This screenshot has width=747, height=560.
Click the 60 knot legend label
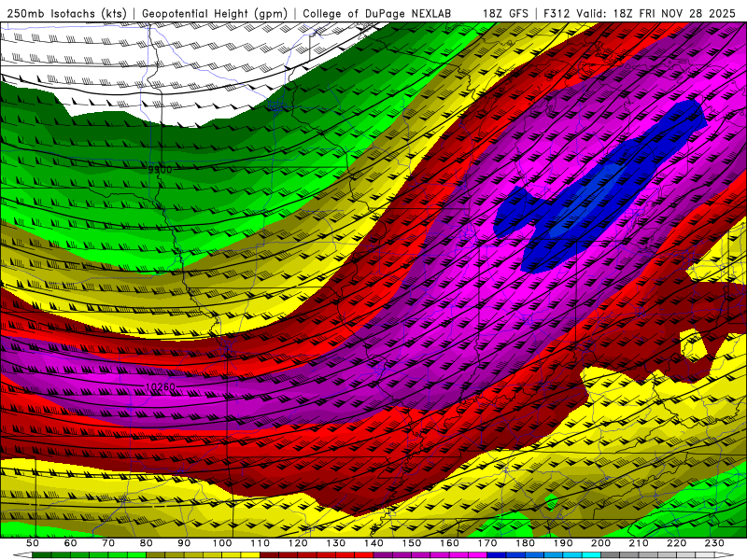pos(71,543)
